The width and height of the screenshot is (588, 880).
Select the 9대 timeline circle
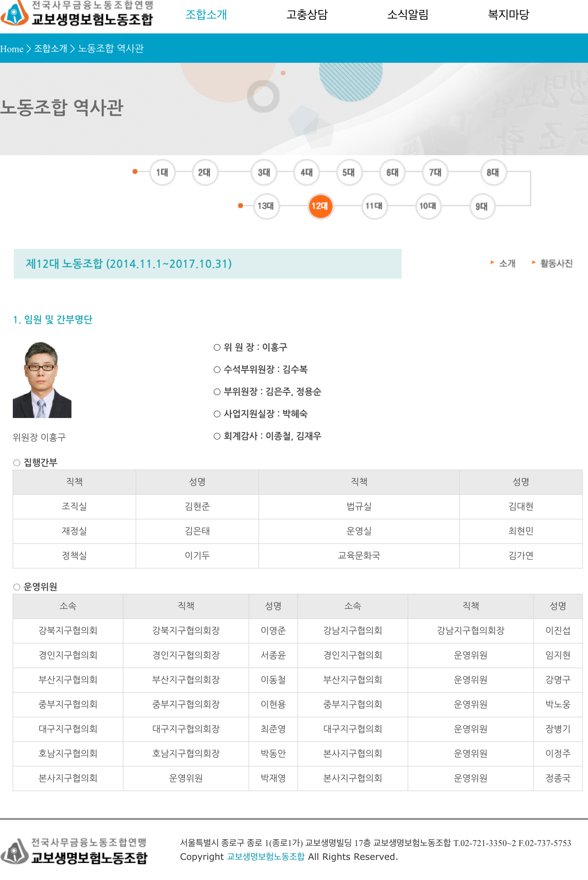pyautogui.click(x=482, y=206)
